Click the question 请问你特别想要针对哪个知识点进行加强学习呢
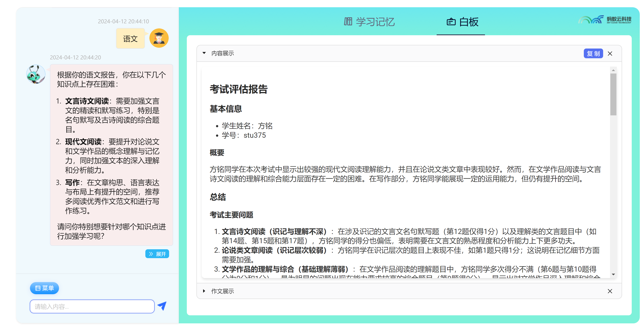The height and width of the screenshot is (328, 644). point(111,231)
